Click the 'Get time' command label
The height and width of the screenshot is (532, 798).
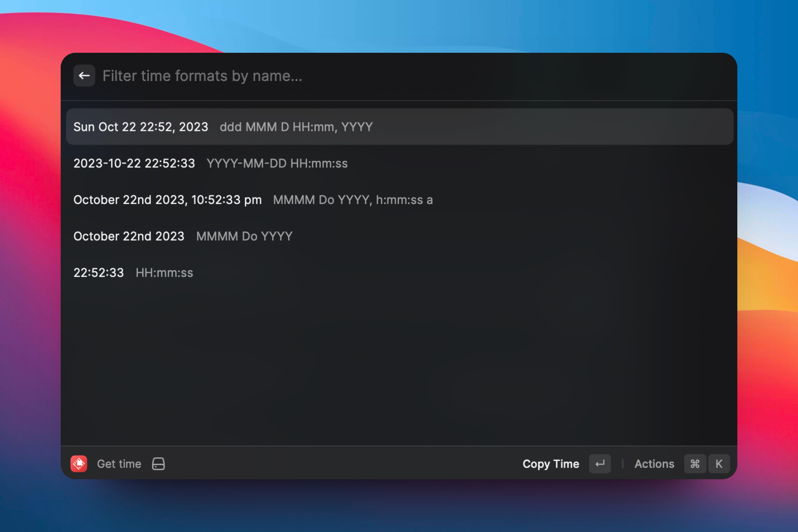click(x=119, y=464)
